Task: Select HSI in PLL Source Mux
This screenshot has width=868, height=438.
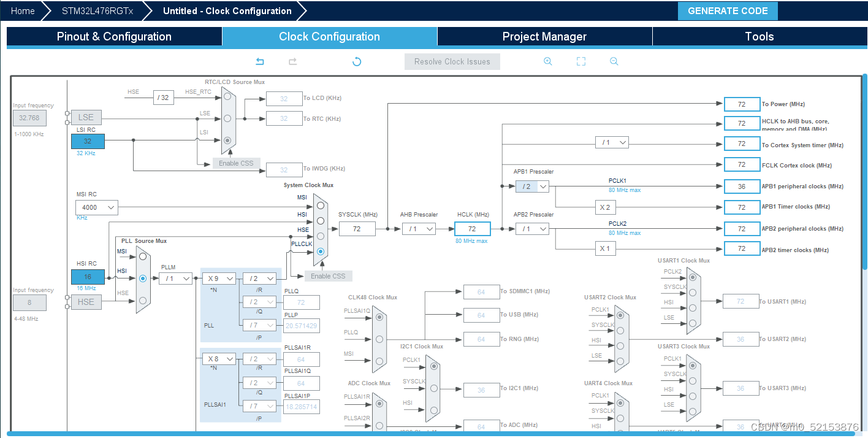Action: (143, 278)
